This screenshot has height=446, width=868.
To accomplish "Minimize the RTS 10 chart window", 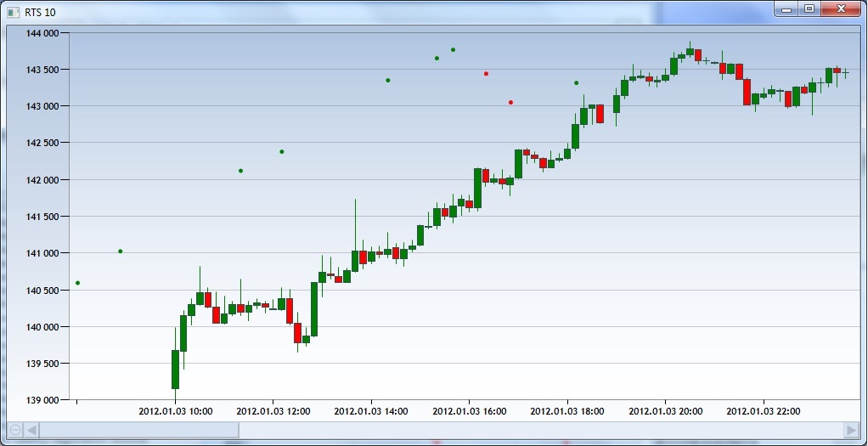I will [x=786, y=8].
